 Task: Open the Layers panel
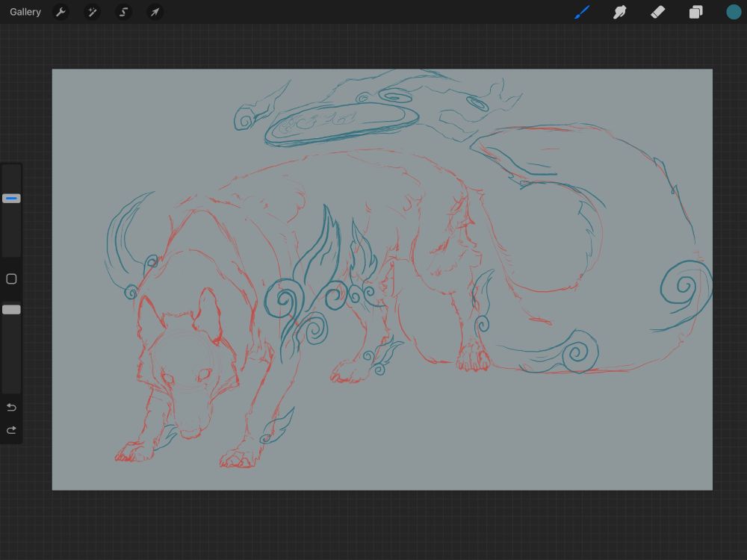tap(695, 12)
